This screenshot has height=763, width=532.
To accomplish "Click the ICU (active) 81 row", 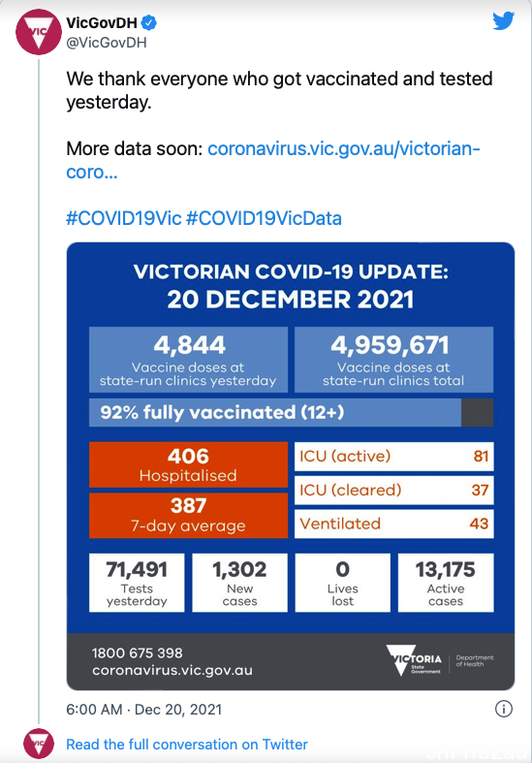I will tap(393, 456).
